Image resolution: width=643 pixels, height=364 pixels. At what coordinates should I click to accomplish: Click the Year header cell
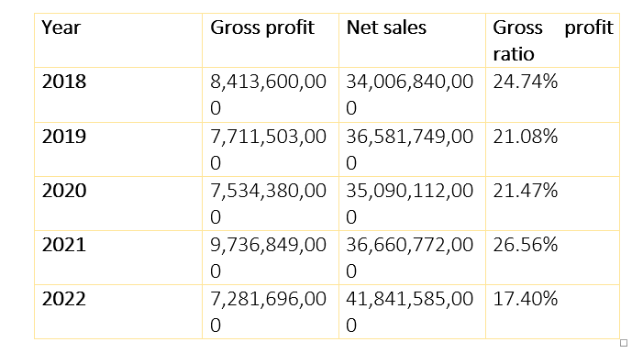pos(118,40)
